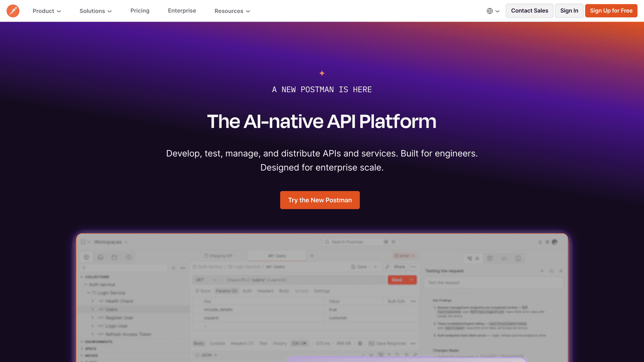Image resolution: width=644 pixels, height=362 pixels.
Task: Click the AI assistant icon in the preview
Action: coord(473,258)
